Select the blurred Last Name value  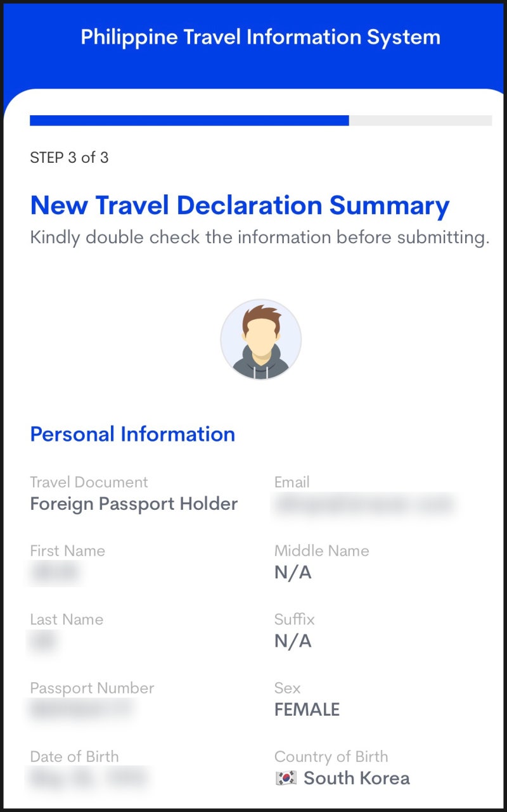pyautogui.click(x=43, y=641)
